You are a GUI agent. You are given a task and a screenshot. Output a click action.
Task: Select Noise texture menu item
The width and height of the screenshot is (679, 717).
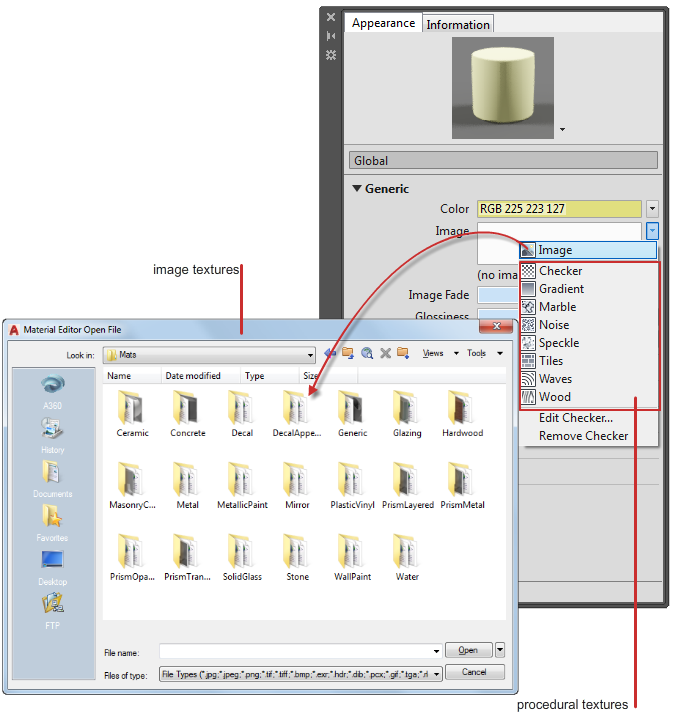589,325
